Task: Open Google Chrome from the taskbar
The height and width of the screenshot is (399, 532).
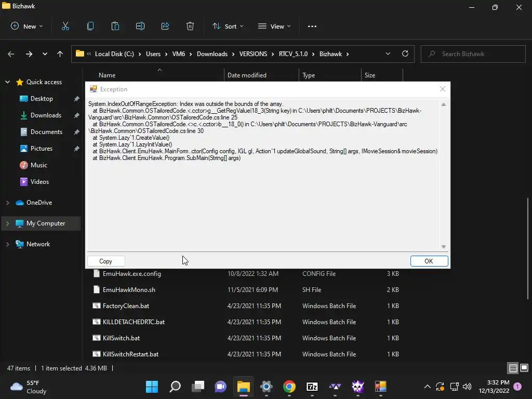Action: (289, 387)
